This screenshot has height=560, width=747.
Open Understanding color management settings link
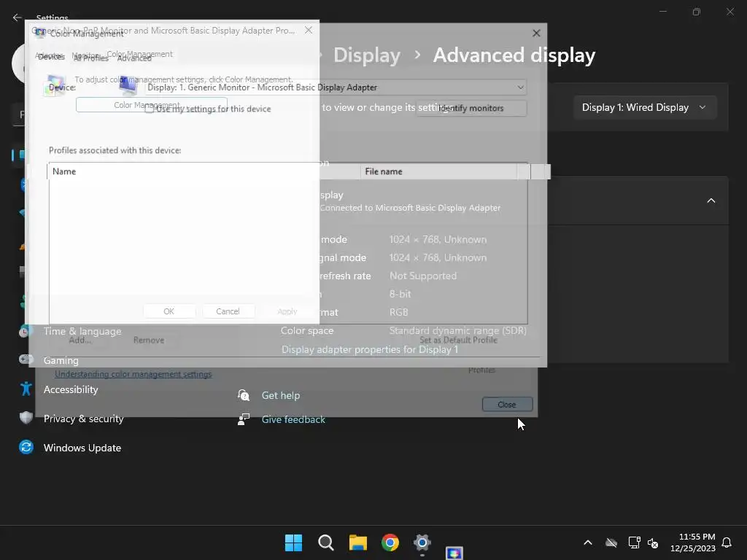(x=133, y=374)
